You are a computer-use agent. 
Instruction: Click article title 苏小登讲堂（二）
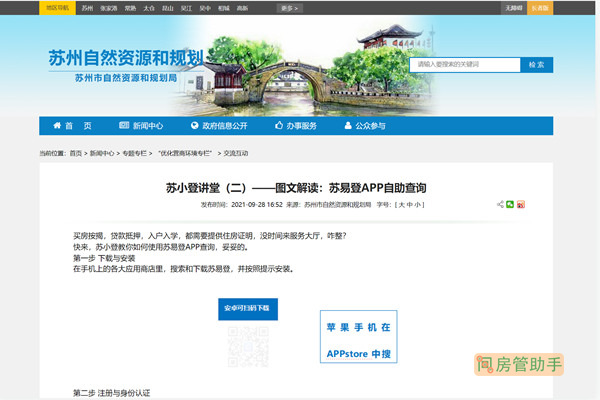(296, 188)
